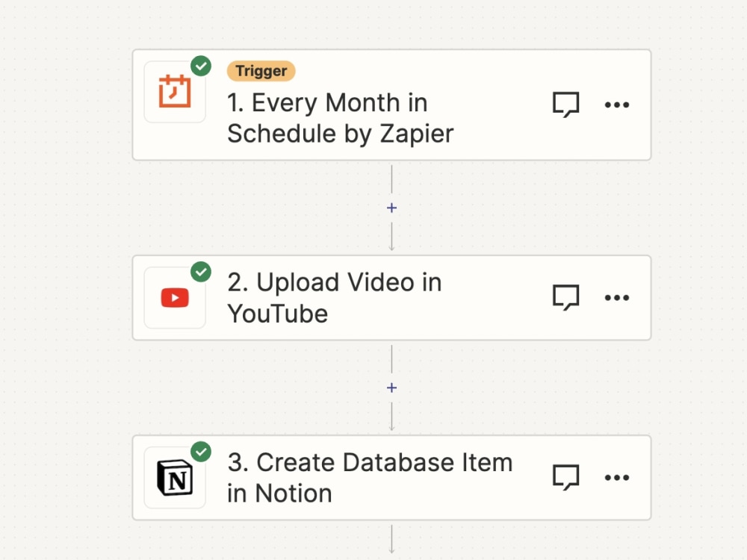Viewport: 747px width, 560px height.
Task: Open the Notion step's three-dot options menu
Action: 617,477
